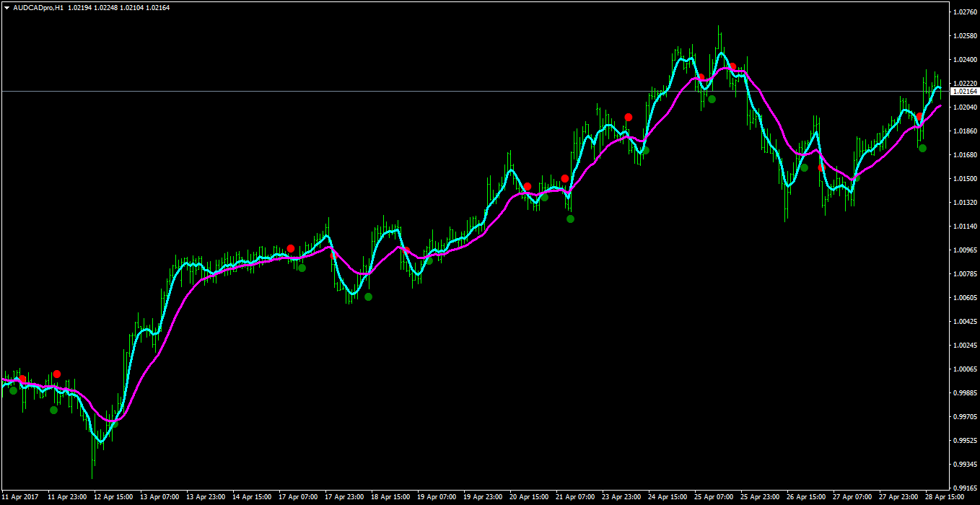Click the low price 1.02104 in header
This screenshot has height=505, width=980.
133,7
